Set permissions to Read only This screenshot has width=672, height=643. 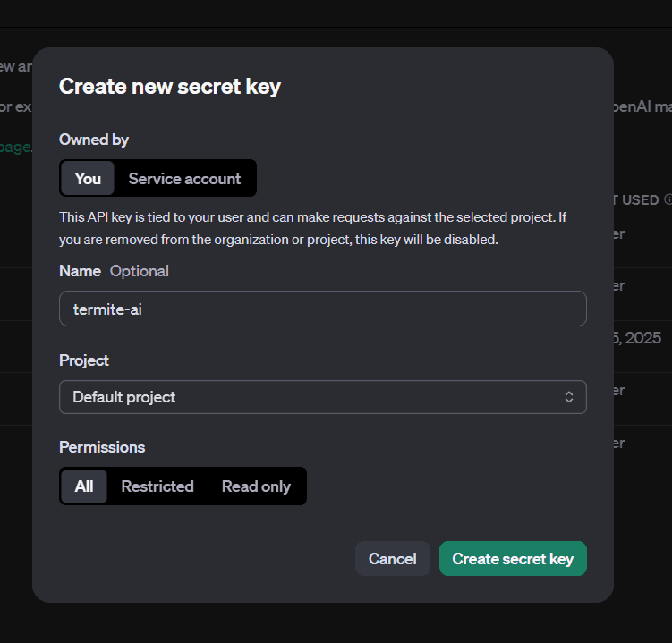click(256, 486)
